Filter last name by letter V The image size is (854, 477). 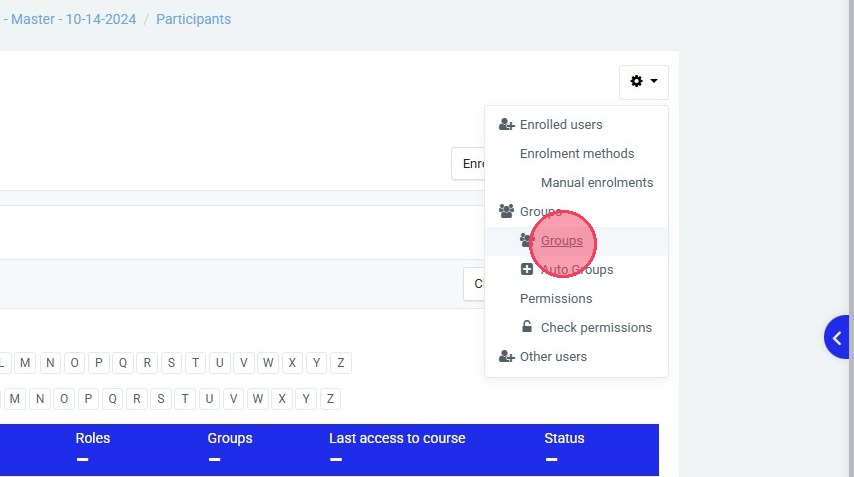pyautogui.click(x=233, y=399)
